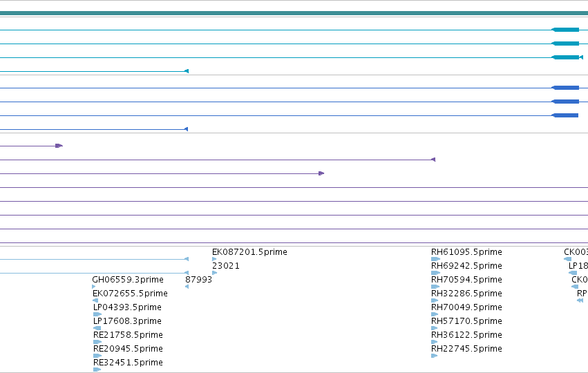Image resolution: width=588 pixels, height=373 pixels.
Task: Click the glyph beneath RH70049.5prime
Action: (435, 314)
